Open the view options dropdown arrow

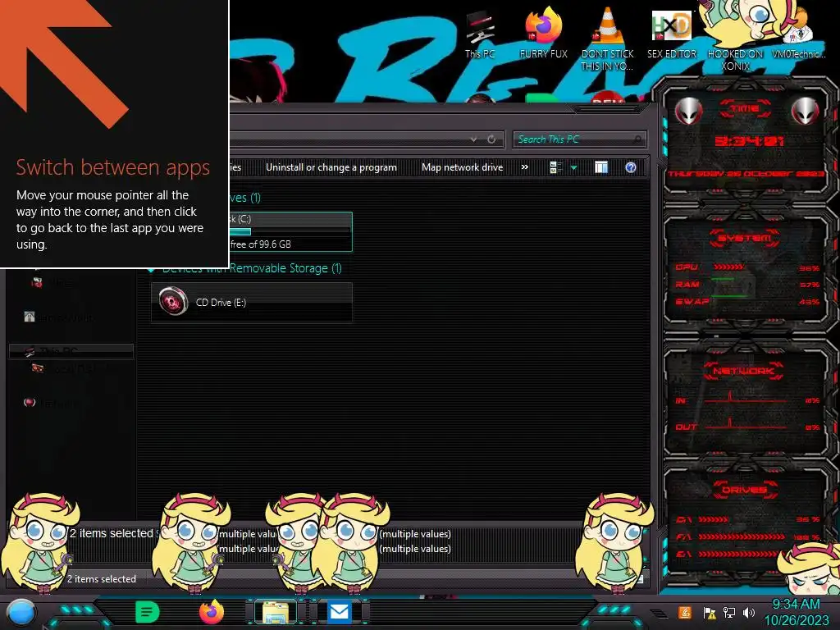573,167
